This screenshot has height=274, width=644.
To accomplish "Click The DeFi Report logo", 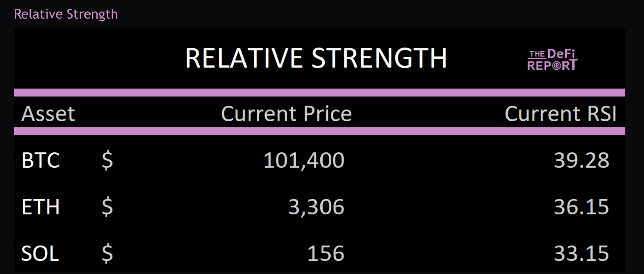I will 552,60.
